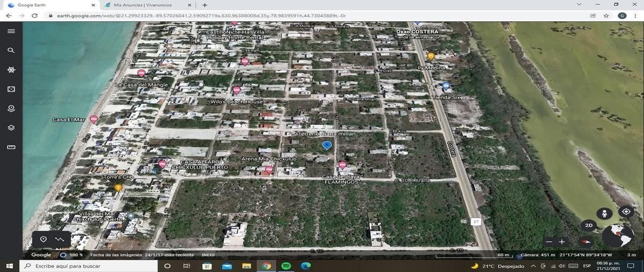This screenshot has width=644, height=272.
Task: Click the Casa El Mar pink marker
Action: coord(94,119)
